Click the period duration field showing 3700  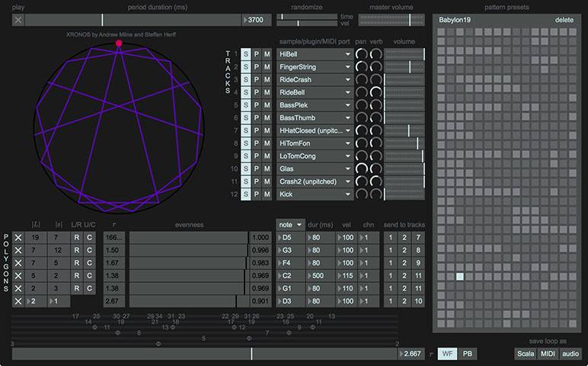[x=257, y=20]
